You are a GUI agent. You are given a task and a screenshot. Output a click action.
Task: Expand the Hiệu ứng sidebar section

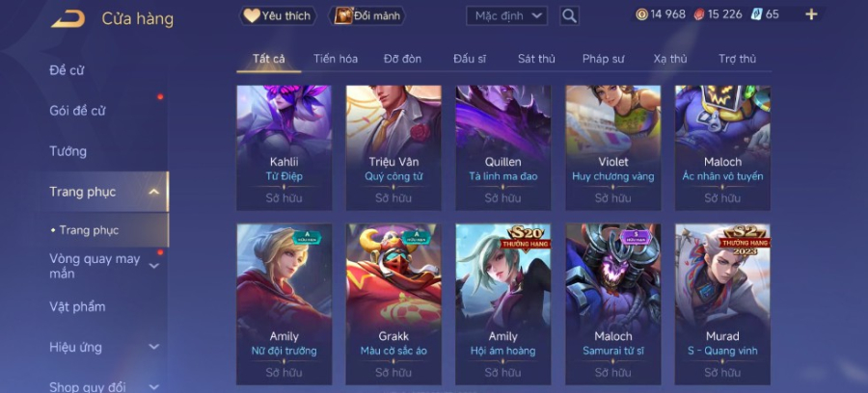pyautogui.click(x=154, y=347)
